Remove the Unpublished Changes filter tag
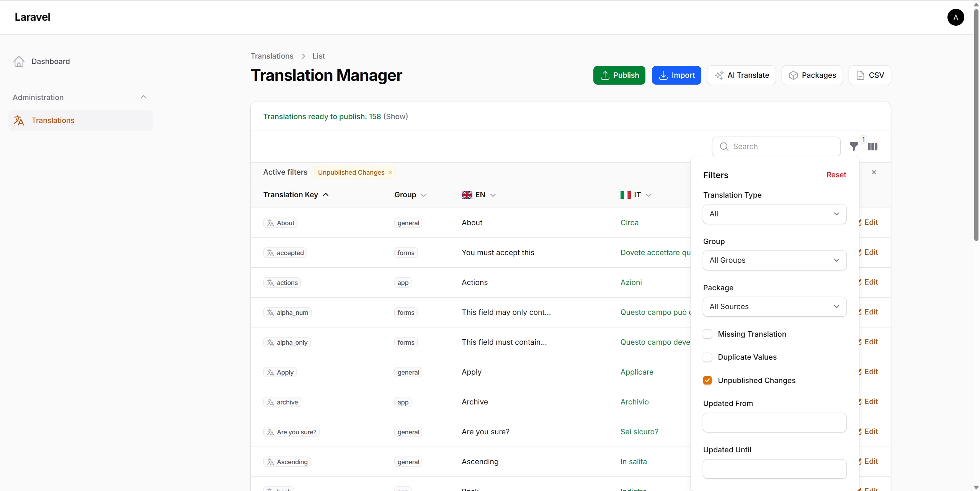Screen dimensions: 980x491 pos(390,172)
